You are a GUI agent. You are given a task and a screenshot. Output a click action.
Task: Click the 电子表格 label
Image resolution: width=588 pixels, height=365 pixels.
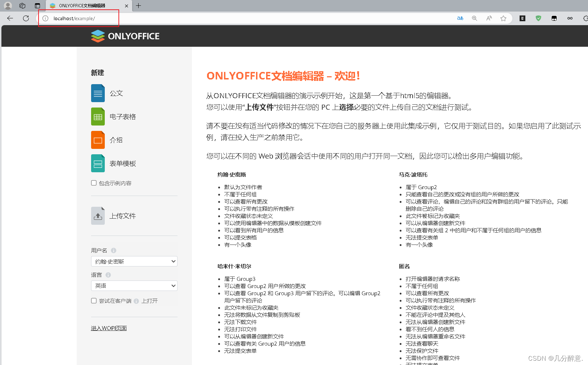(x=123, y=117)
